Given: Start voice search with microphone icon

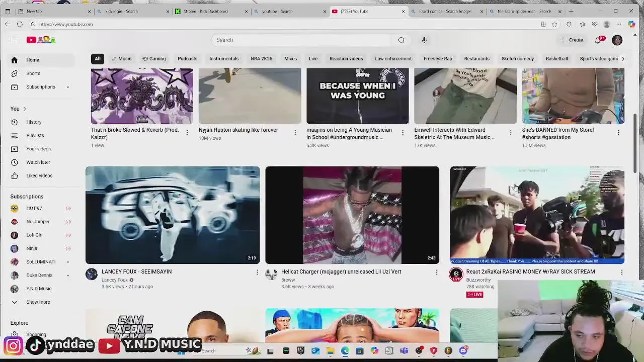Looking at the screenshot, I should click(x=424, y=40).
